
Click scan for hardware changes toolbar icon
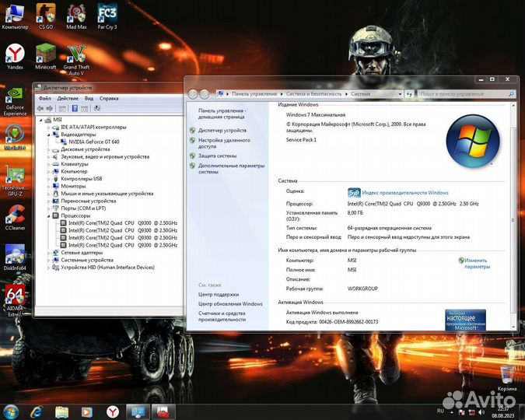point(97,108)
